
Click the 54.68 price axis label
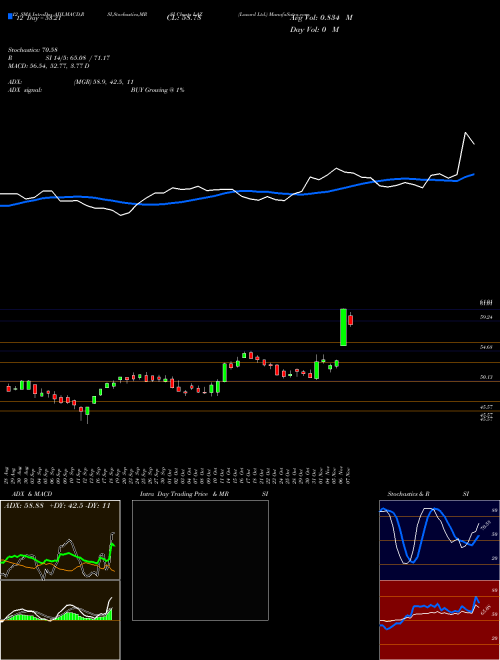click(x=486, y=347)
